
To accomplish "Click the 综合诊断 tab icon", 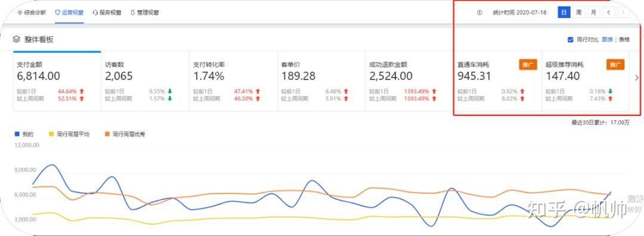I will coord(20,13).
